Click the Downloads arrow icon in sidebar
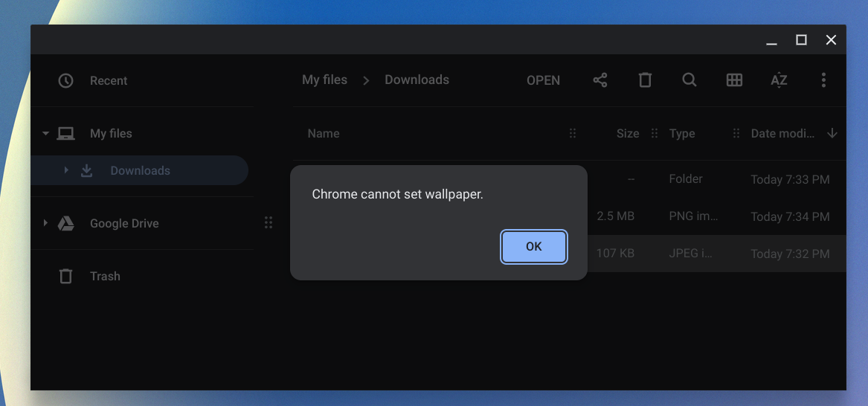 tap(86, 170)
